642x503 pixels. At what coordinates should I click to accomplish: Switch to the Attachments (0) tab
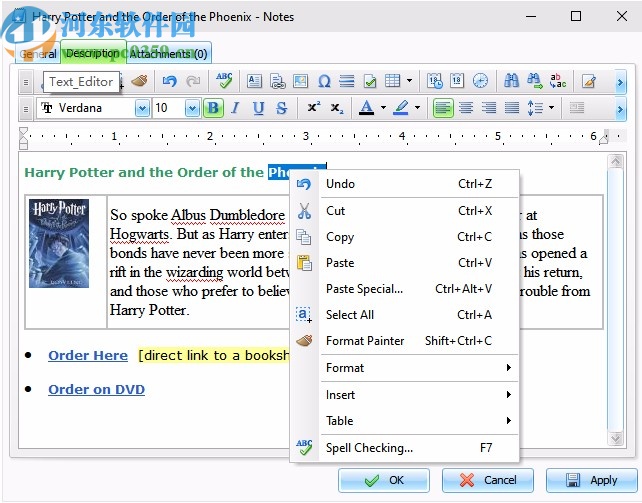coord(169,54)
